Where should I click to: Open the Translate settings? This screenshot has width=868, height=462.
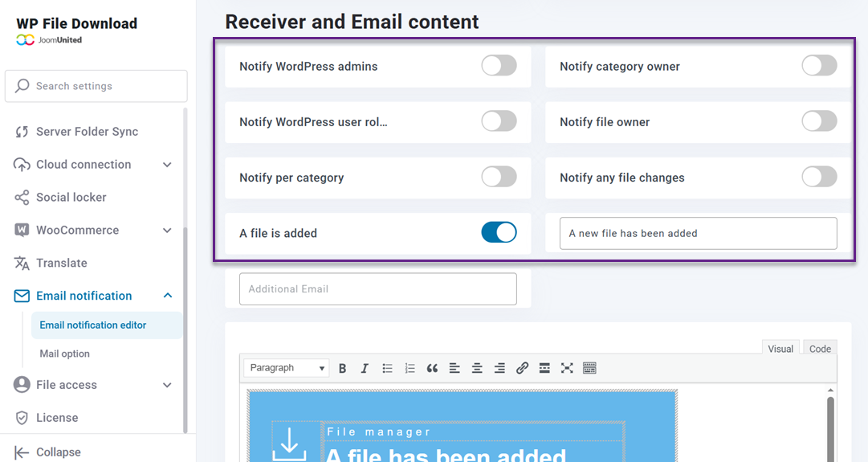62,263
